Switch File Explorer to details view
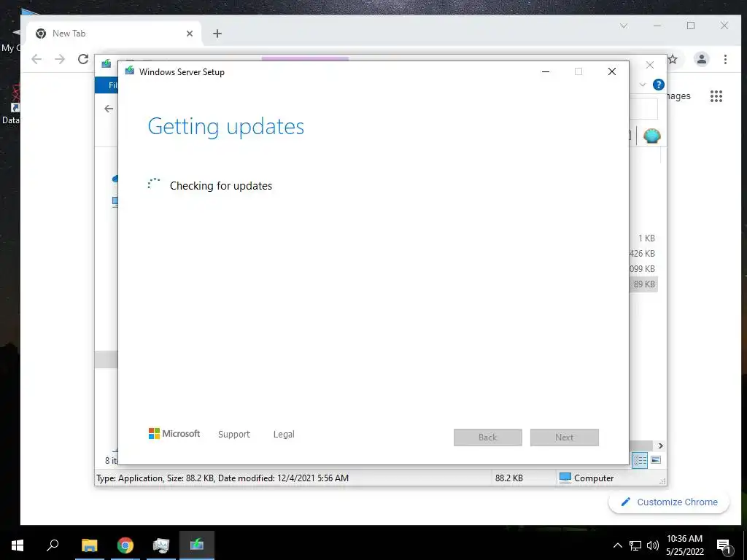Viewport: 747px width, 560px height. (640, 460)
